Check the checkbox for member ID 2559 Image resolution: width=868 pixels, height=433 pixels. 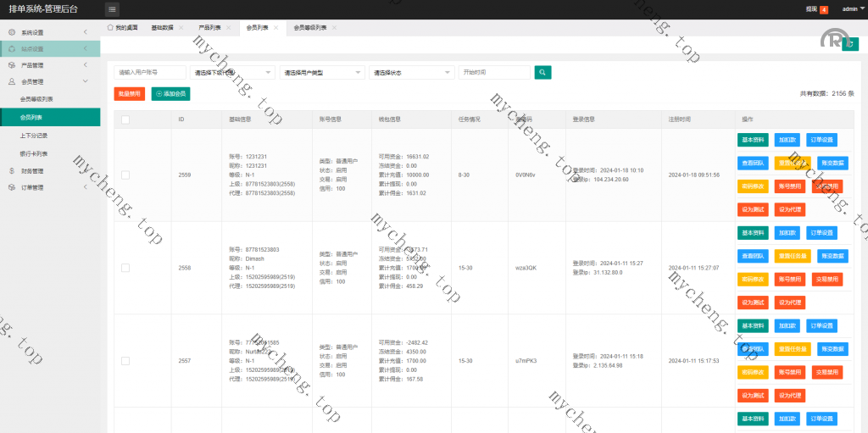coord(125,175)
